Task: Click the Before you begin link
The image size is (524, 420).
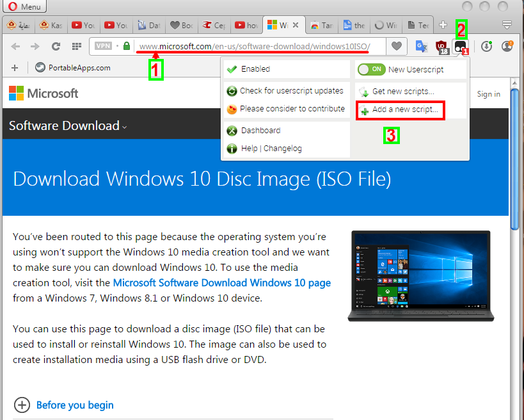Action: [75, 405]
